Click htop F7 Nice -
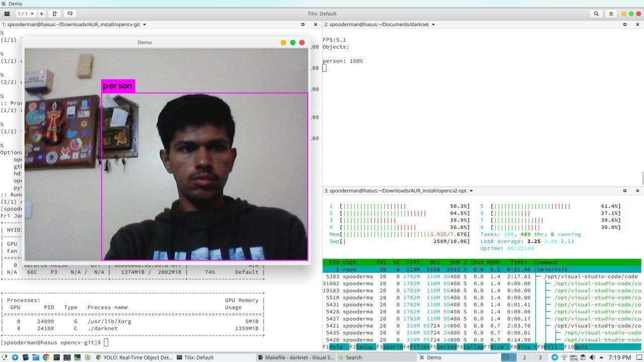644x362 pixels. pos(498,347)
